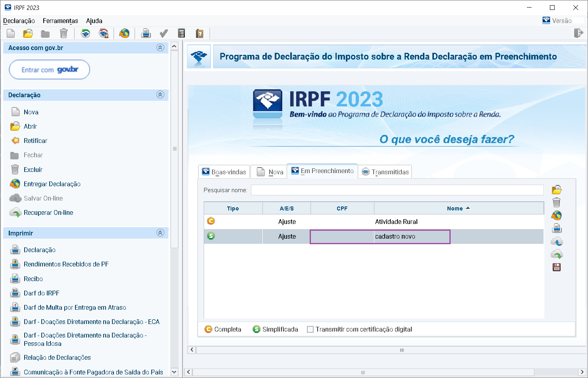Click the globe transmit icon in top toolbar
This screenshot has height=378, width=588.
click(124, 33)
